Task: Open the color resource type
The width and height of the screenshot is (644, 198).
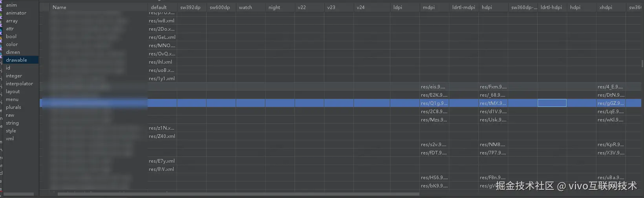Action: coord(12,44)
